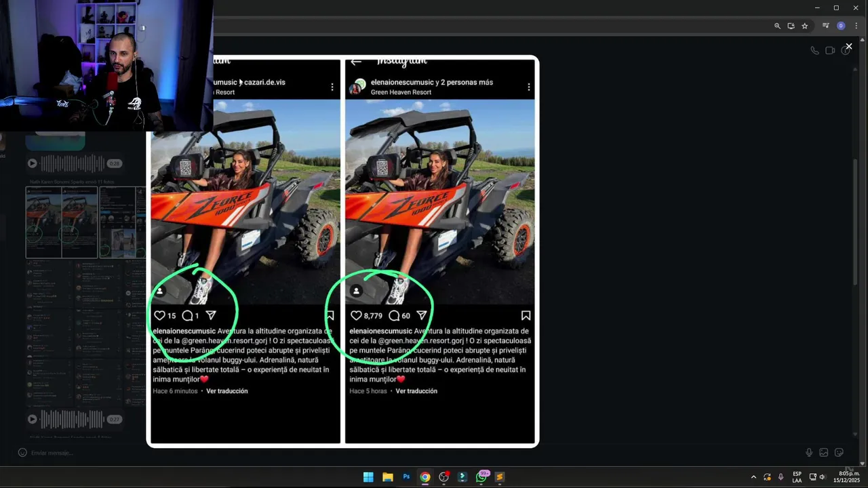Close the image viewer with the X

click(848, 46)
